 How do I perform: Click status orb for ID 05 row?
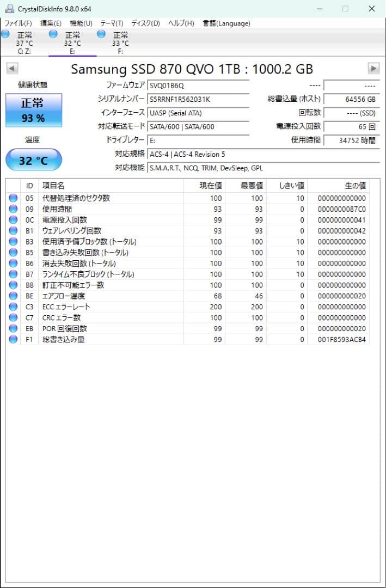click(x=14, y=198)
